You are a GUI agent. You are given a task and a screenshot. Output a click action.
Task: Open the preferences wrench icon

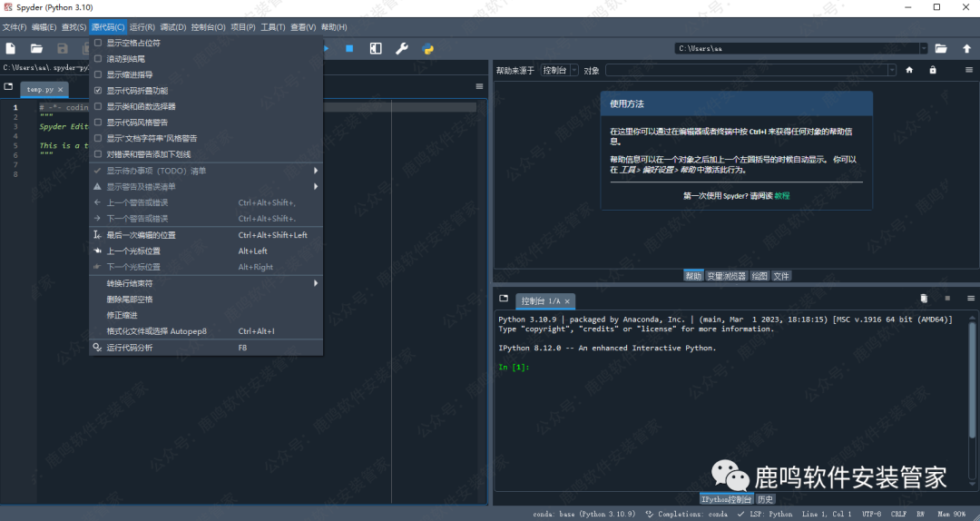tap(401, 49)
